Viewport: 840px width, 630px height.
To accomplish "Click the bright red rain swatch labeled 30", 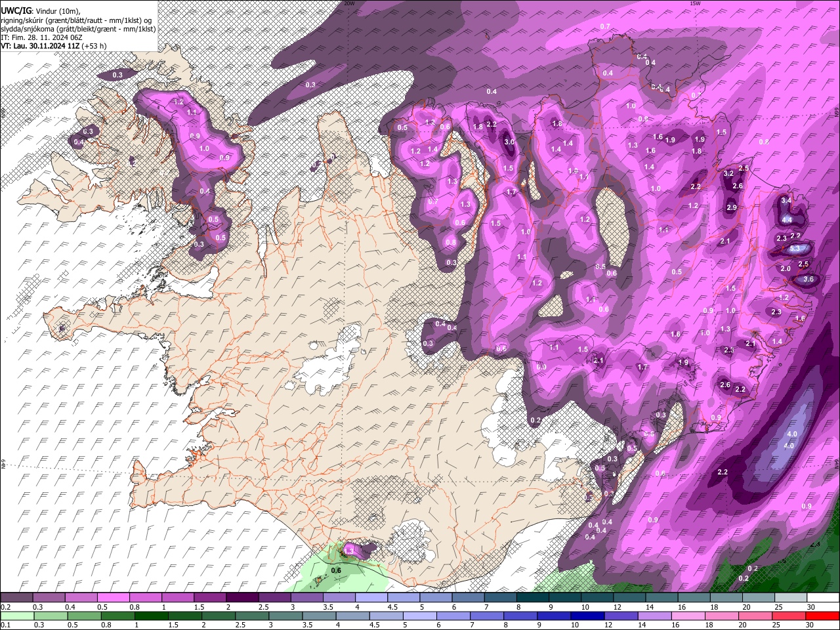I will click(x=822, y=616).
